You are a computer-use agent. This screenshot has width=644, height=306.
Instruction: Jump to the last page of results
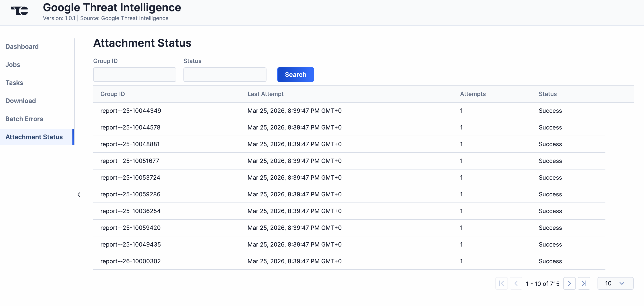[x=584, y=283]
